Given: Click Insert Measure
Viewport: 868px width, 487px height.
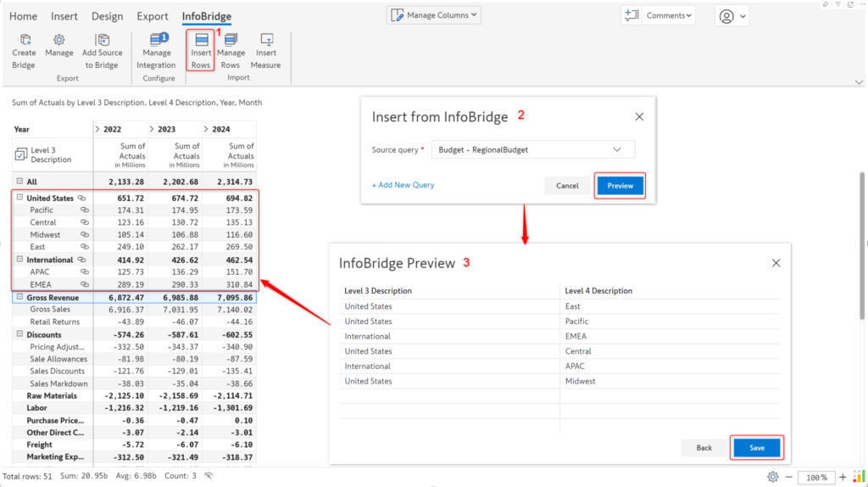Looking at the screenshot, I should coord(265,52).
